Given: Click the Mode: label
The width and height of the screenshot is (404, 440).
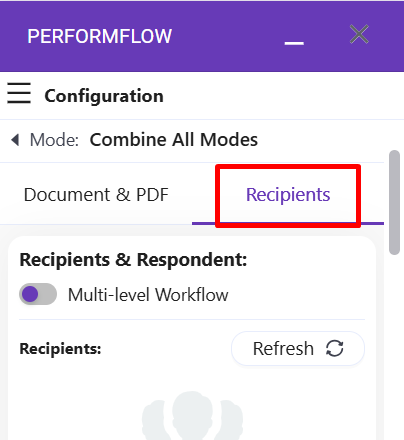Looking at the screenshot, I should 54,140.
